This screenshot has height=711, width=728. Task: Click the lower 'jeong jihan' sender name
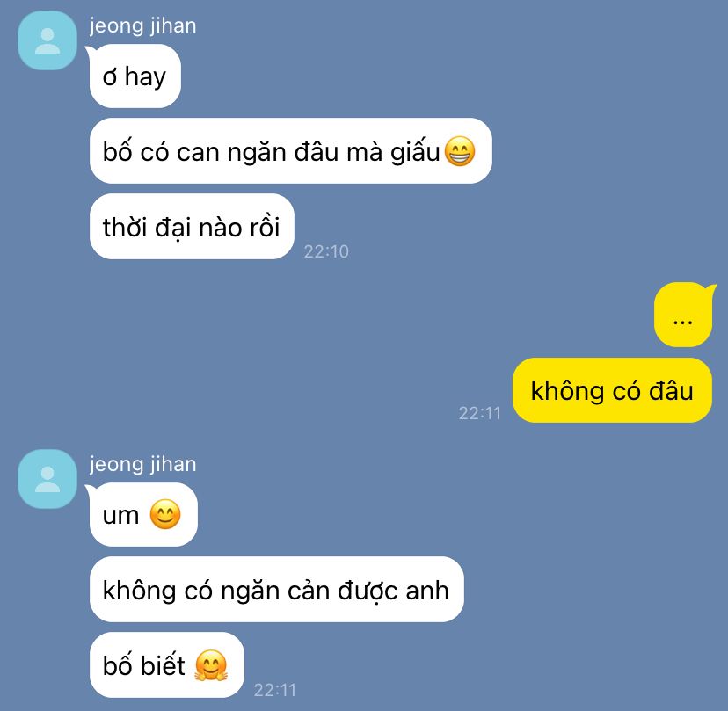coord(143,464)
